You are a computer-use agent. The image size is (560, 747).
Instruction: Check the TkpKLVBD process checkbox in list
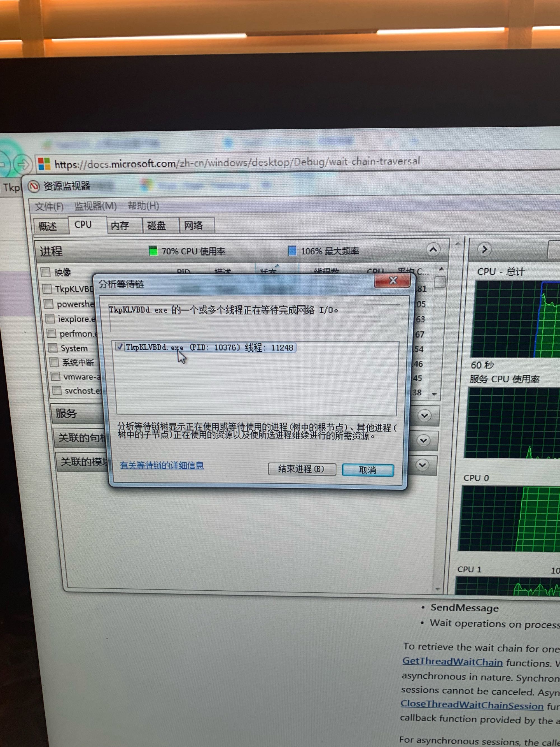point(47,289)
